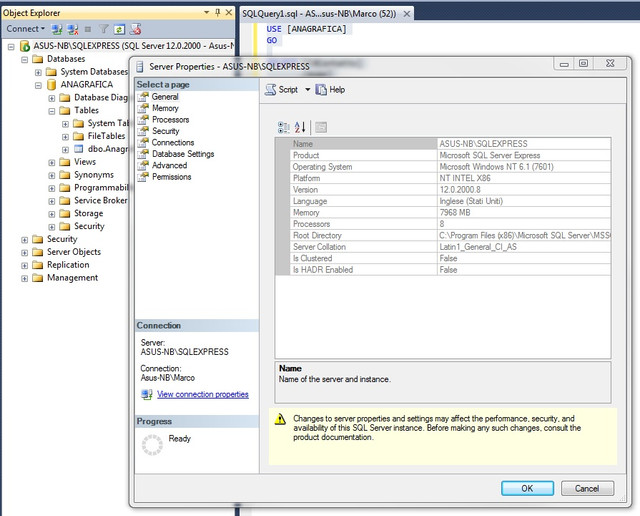Click the script icon with red X in Object Explorer toolbar

[136, 29]
